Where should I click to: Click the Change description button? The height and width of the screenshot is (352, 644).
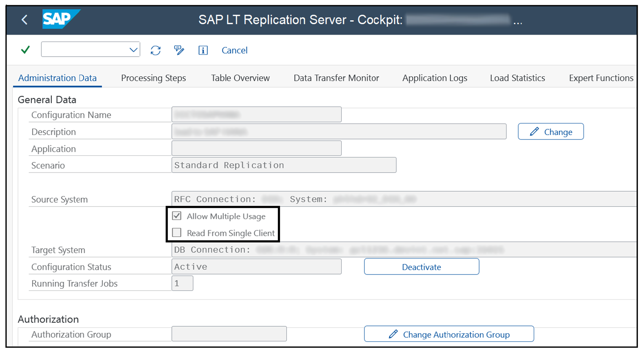[x=551, y=132]
